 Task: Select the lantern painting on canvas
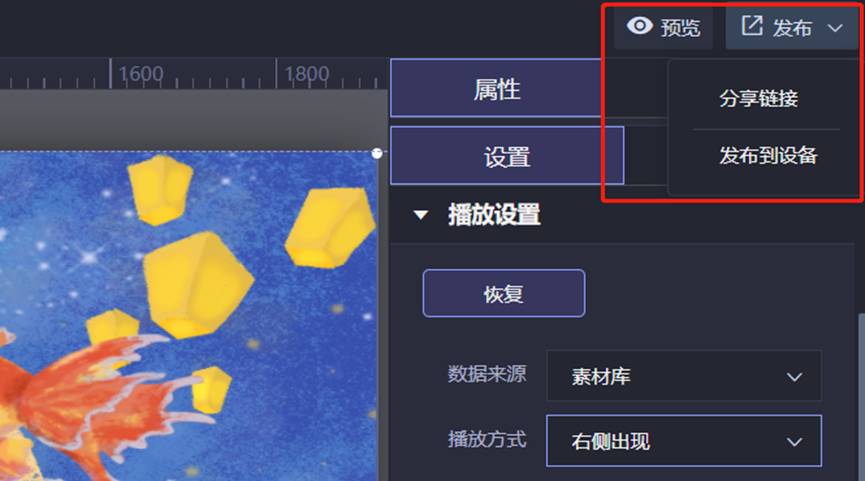click(x=189, y=316)
